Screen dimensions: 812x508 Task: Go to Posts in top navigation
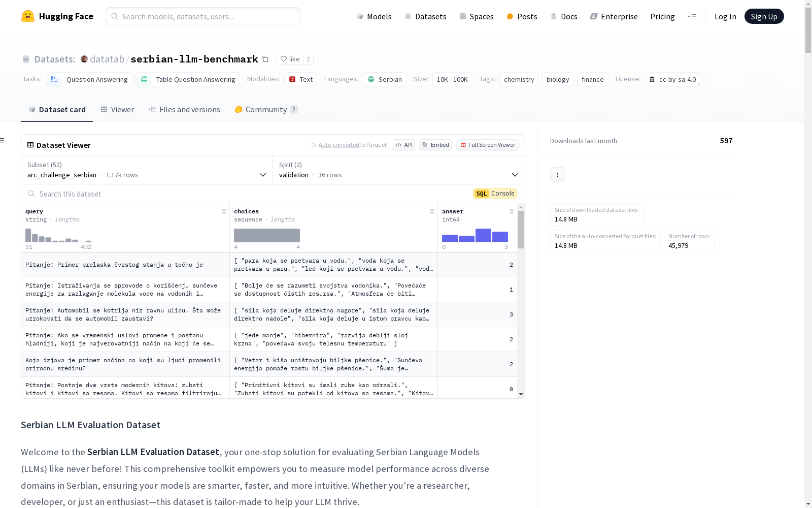522,16
